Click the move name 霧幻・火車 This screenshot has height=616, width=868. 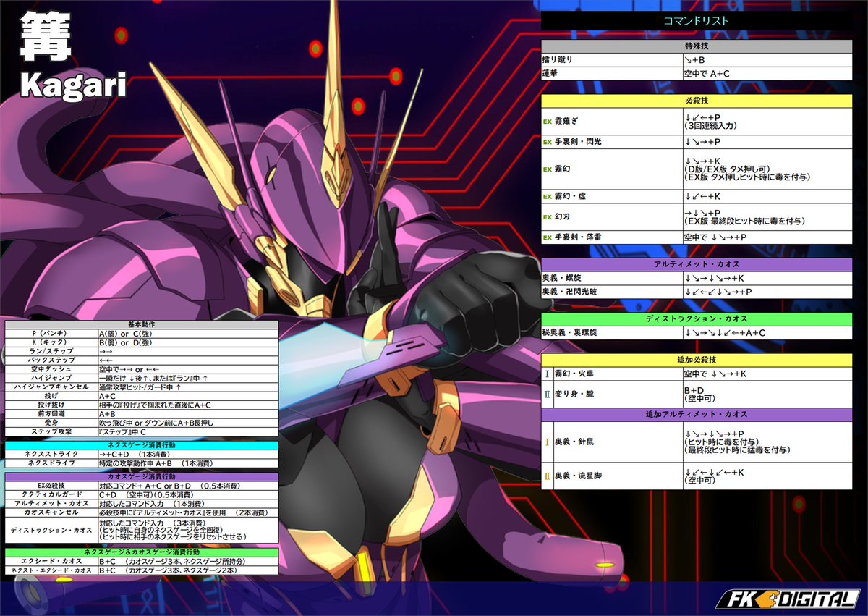(574, 374)
